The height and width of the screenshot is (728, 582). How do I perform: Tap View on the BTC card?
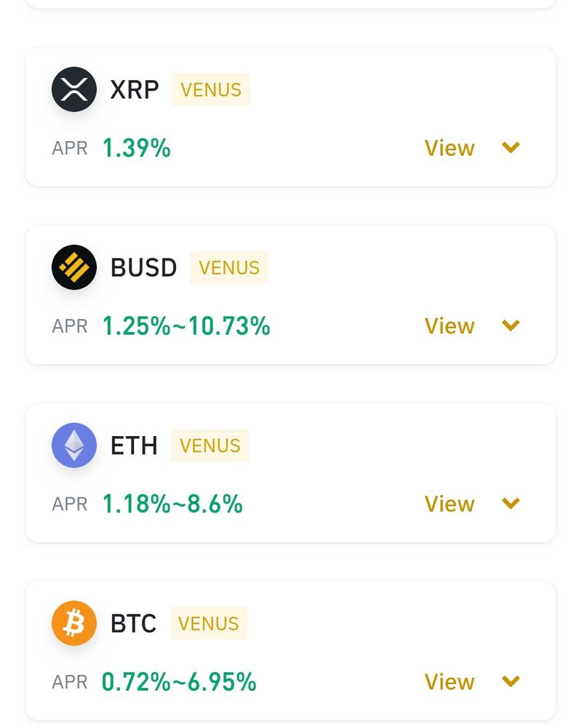coord(450,681)
